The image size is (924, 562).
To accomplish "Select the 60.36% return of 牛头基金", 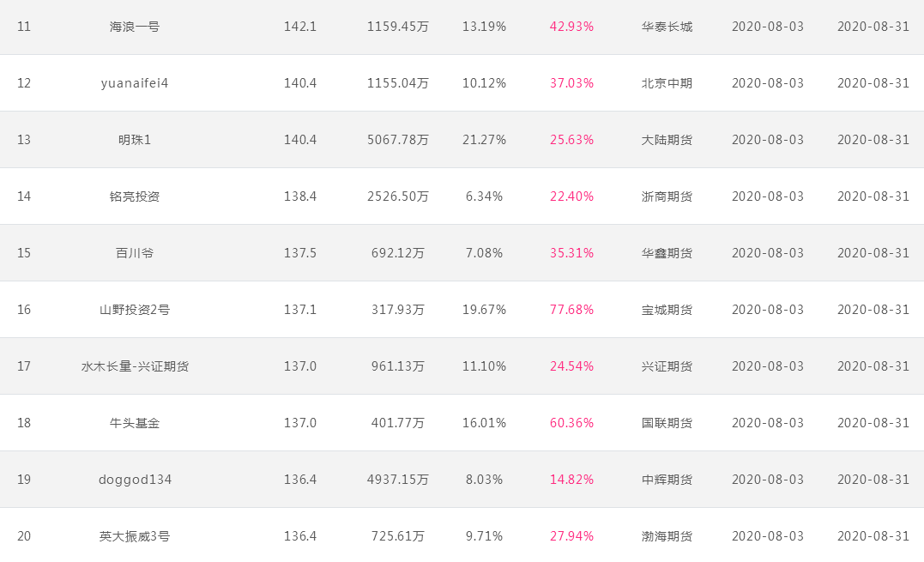I will 571,422.
